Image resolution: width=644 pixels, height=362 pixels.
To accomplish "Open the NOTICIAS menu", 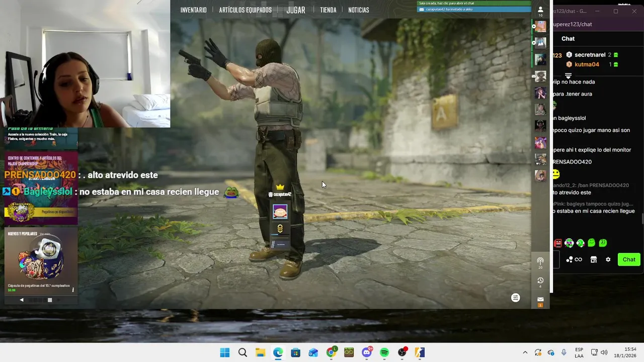I will [x=359, y=10].
